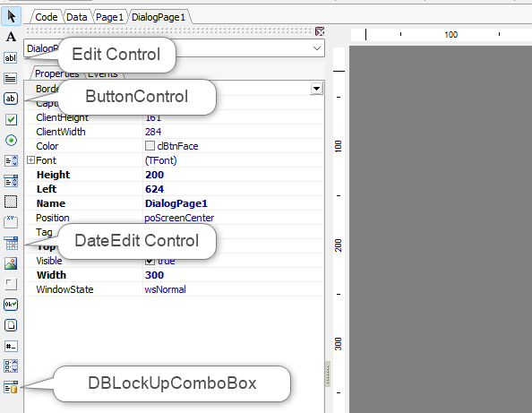Pick the DBLookupComboBox tool icon
Screen dimensions: 532x413
(x=11, y=387)
